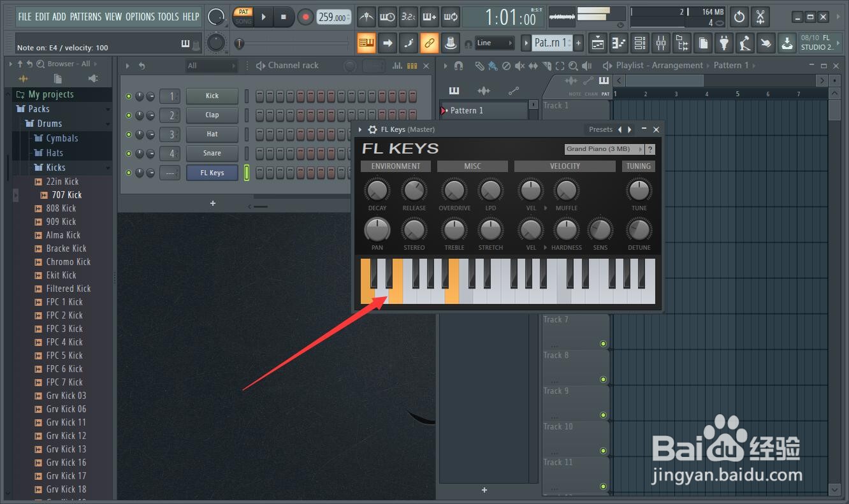Select the playlist slip tool
This screenshot has height=504, width=849.
click(533, 66)
